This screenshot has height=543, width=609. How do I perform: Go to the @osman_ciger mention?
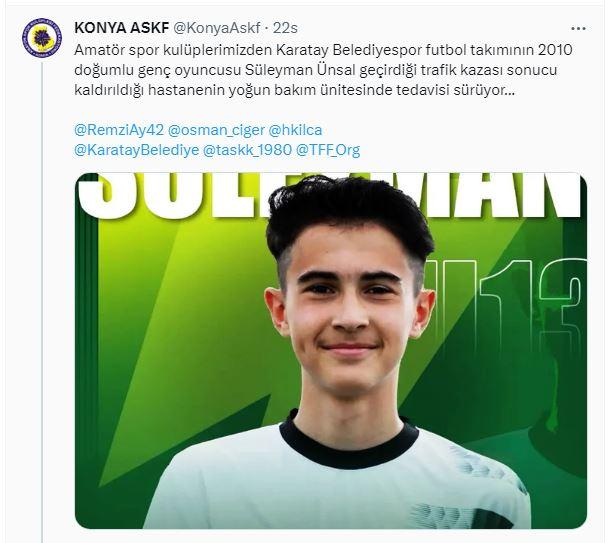[216, 130]
